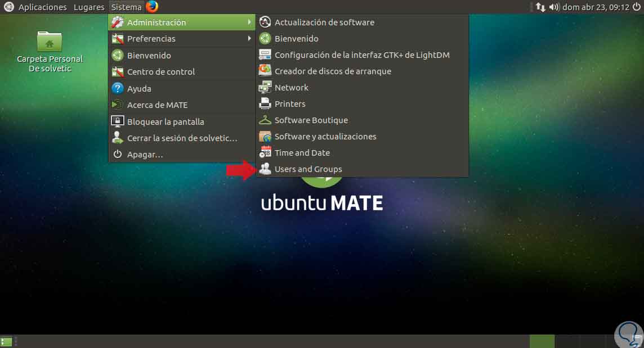Click the Printers icon
The height and width of the screenshot is (348, 644).
[265, 103]
